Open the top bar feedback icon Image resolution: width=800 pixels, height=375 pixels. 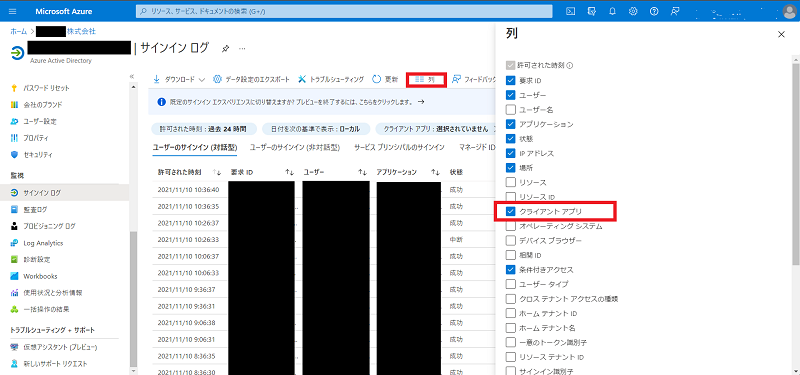tap(676, 11)
